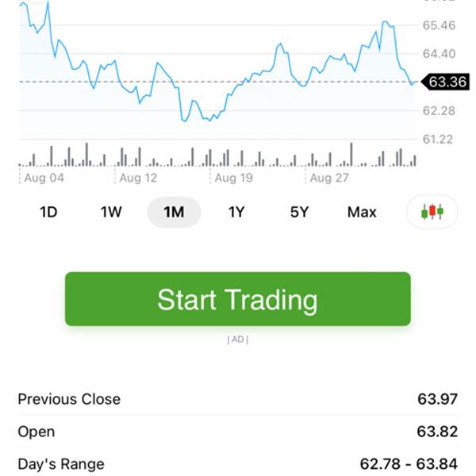This screenshot has height=476, width=476.
Task: Tap the Open price row
Action: (x=238, y=432)
